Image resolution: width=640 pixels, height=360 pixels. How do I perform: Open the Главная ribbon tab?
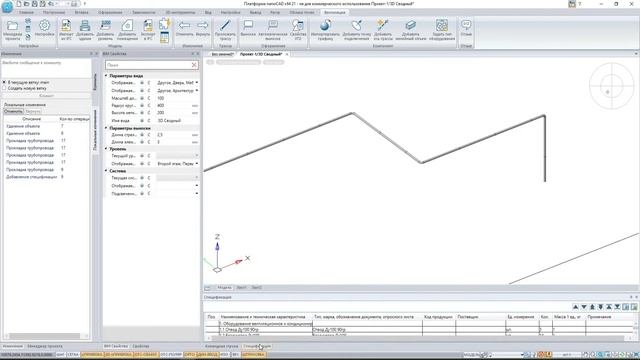[x=26, y=13]
